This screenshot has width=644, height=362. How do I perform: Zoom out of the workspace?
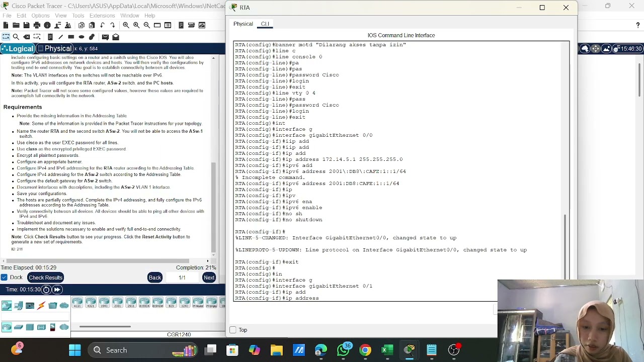point(146,25)
